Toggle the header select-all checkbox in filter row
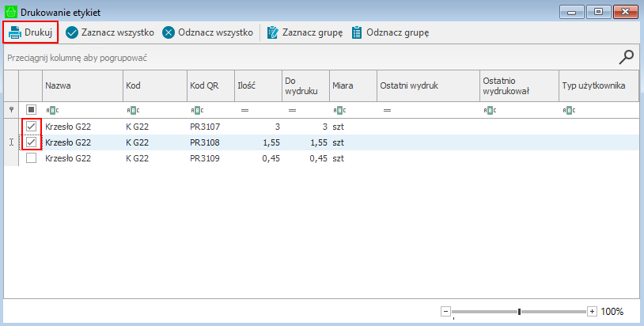 [x=32, y=110]
